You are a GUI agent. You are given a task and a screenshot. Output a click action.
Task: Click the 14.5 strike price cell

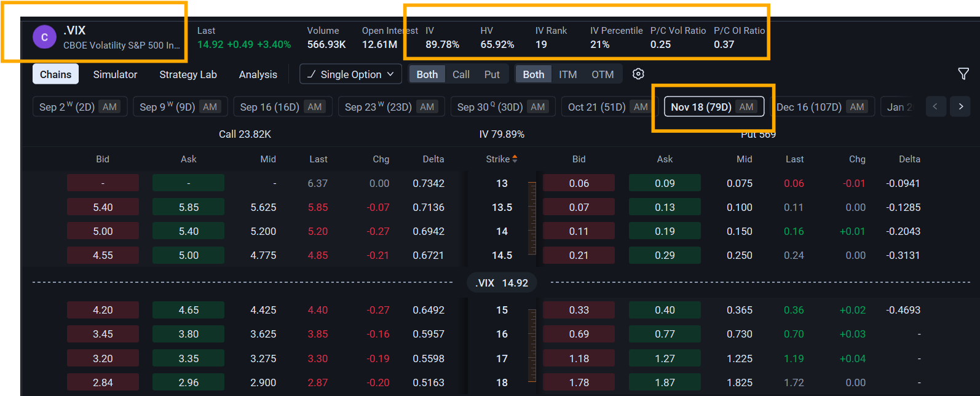tap(502, 255)
